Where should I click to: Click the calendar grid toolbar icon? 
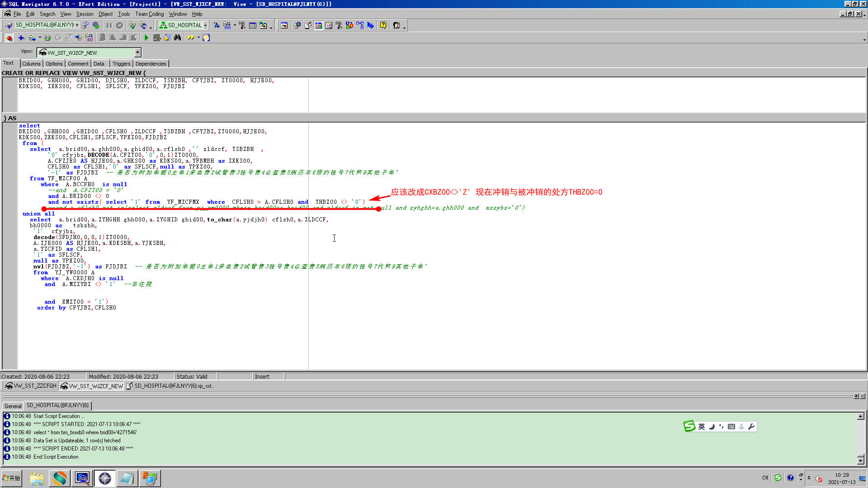[253, 25]
